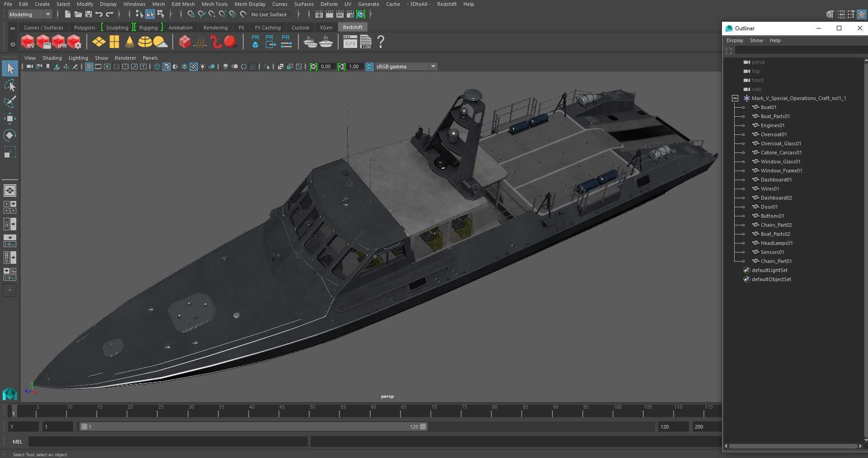Switch to the Rendering shelf tab
The height and width of the screenshot is (458, 868).
point(216,28)
